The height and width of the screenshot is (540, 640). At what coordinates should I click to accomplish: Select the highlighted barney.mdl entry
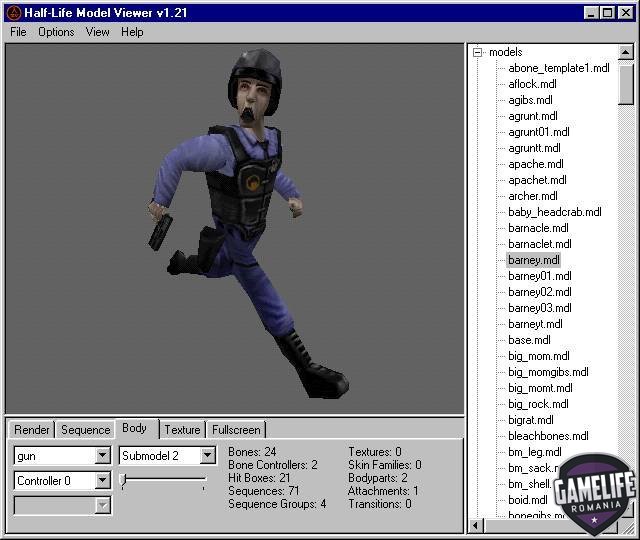(533, 260)
